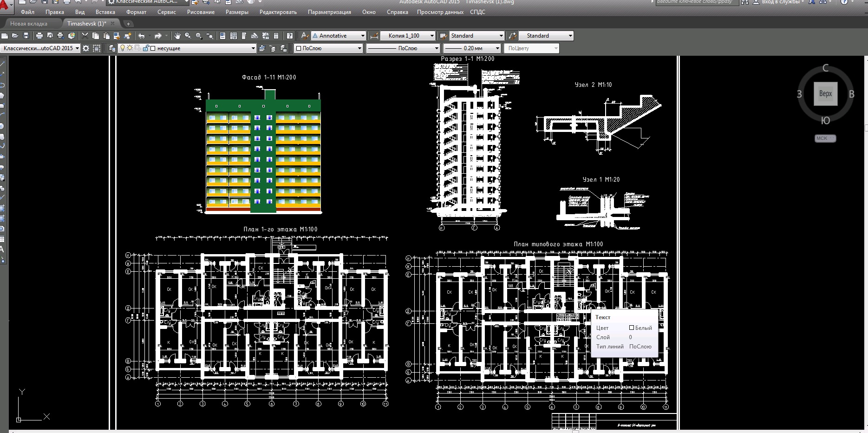Open the Рисование menu
Image resolution: width=868 pixels, height=433 pixels.
coord(201,12)
